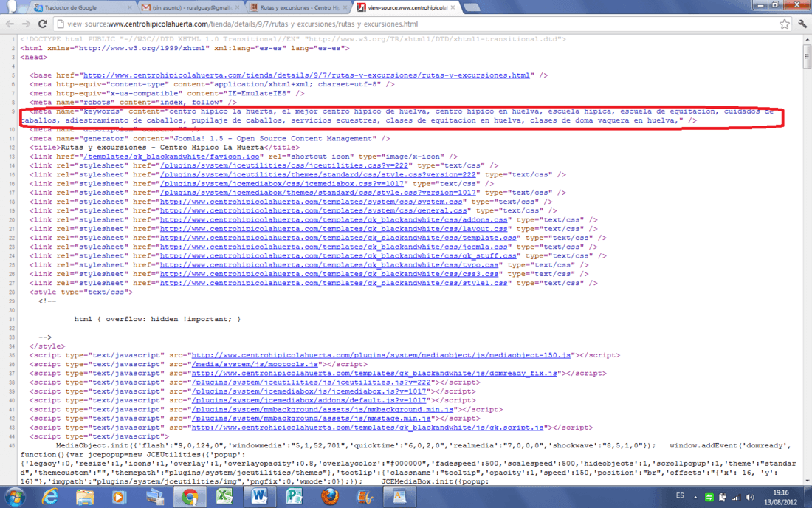Open the Chrome wrench settings menu
Image resolution: width=812 pixels, height=508 pixels.
click(x=802, y=24)
